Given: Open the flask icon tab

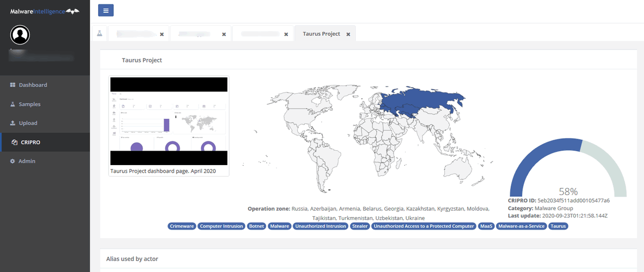Looking at the screenshot, I should [99, 33].
